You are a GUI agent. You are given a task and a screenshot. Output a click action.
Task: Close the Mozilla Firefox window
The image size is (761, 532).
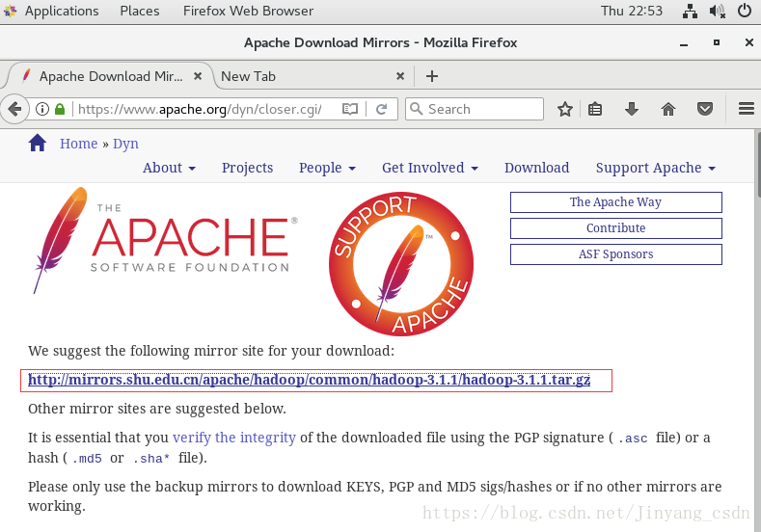[x=748, y=42]
